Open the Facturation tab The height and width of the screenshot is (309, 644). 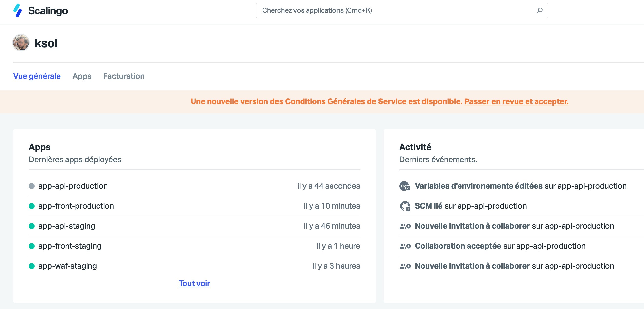coord(124,76)
